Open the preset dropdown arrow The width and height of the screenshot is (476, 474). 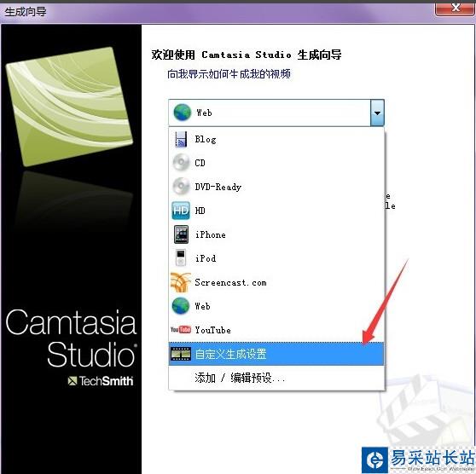coord(377,113)
